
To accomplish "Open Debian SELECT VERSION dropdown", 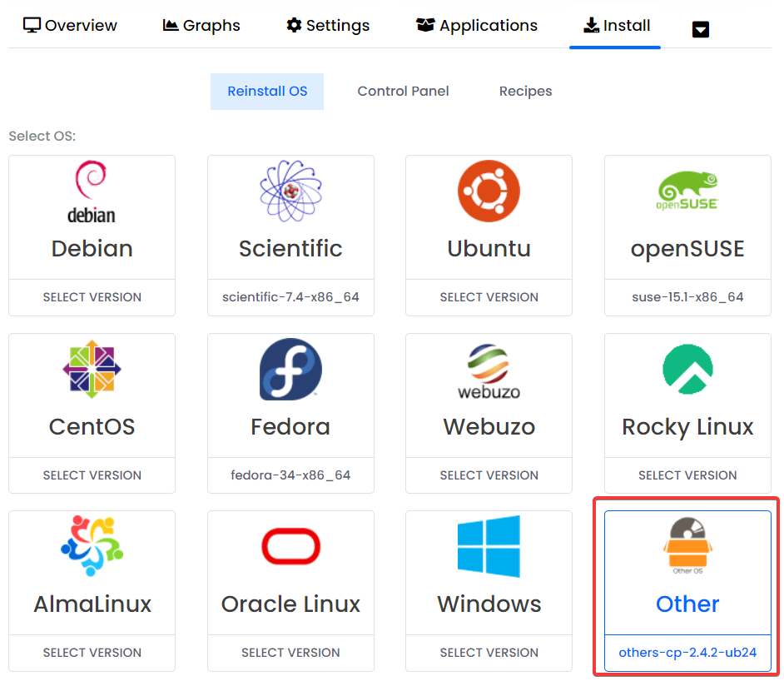I will point(92,297).
